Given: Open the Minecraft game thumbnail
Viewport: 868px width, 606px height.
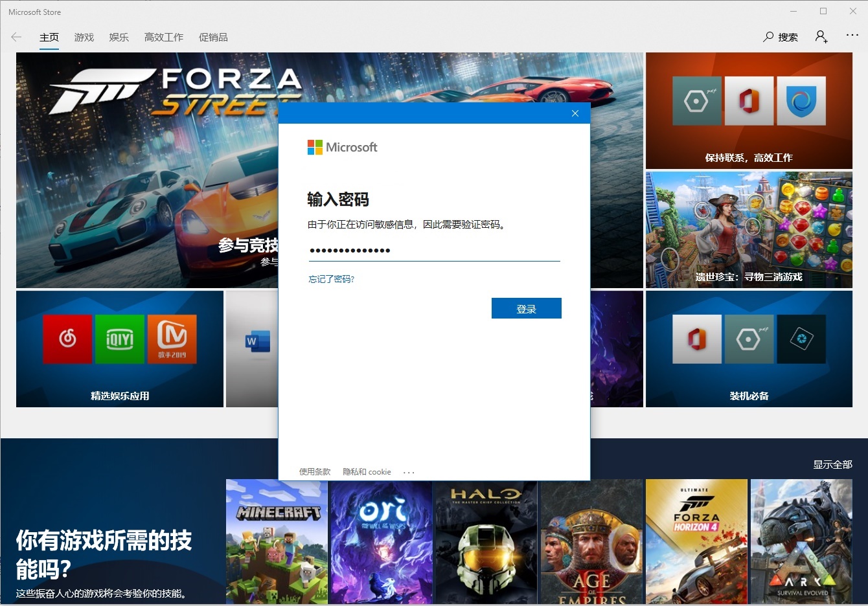Looking at the screenshot, I should (277, 542).
